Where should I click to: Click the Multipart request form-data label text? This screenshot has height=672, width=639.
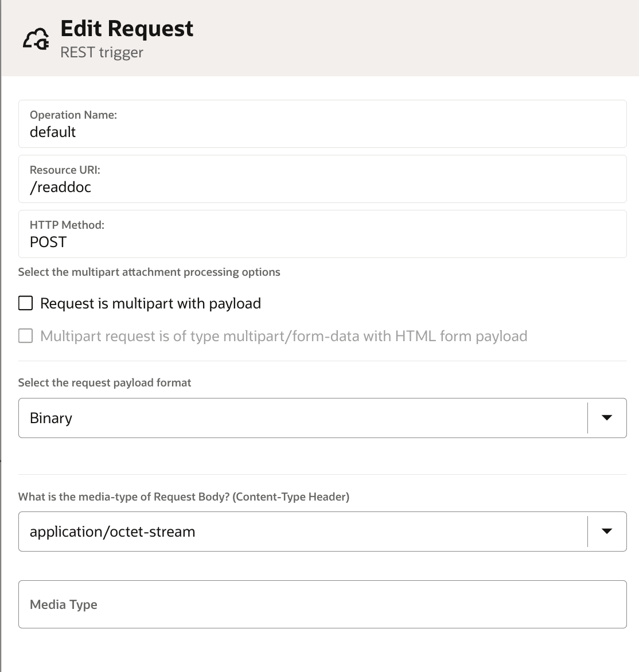point(284,337)
